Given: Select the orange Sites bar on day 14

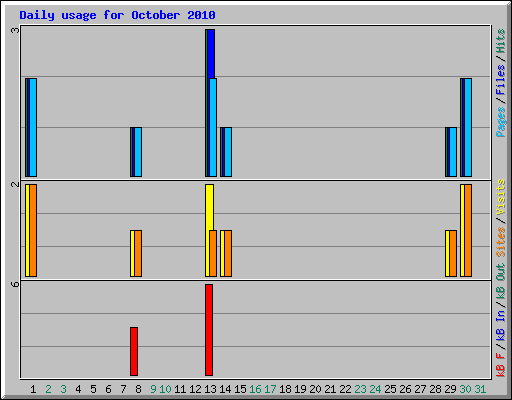Looking at the screenshot, I should 228,253.
